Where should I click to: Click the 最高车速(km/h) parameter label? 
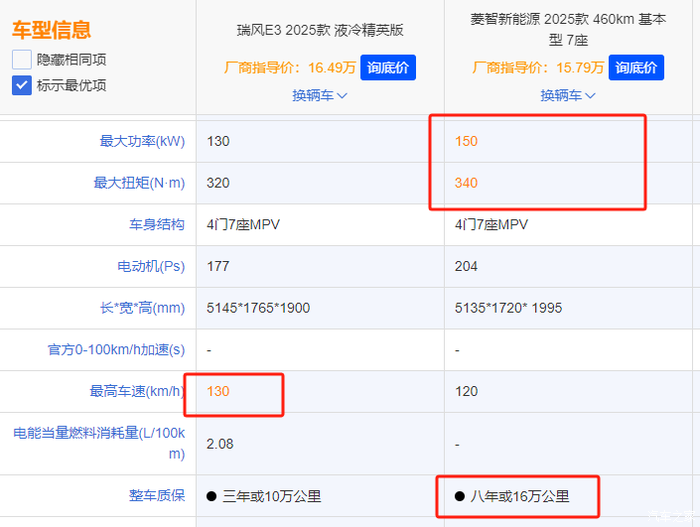(x=137, y=391)
